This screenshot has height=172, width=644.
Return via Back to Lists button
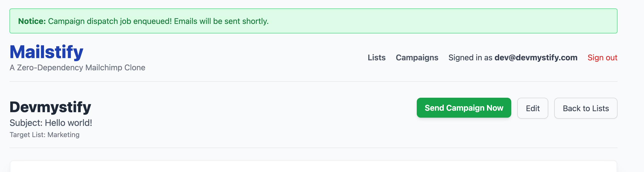[585, 108]
